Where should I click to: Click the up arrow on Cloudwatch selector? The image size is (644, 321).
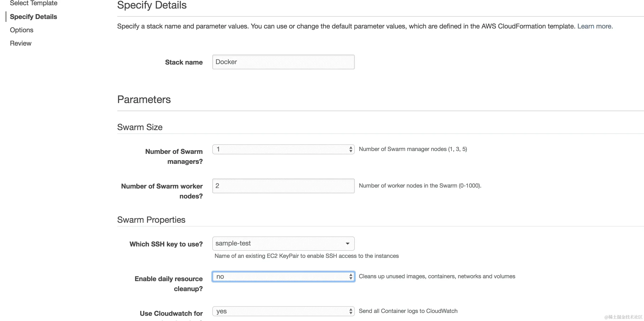pos(350,310)
